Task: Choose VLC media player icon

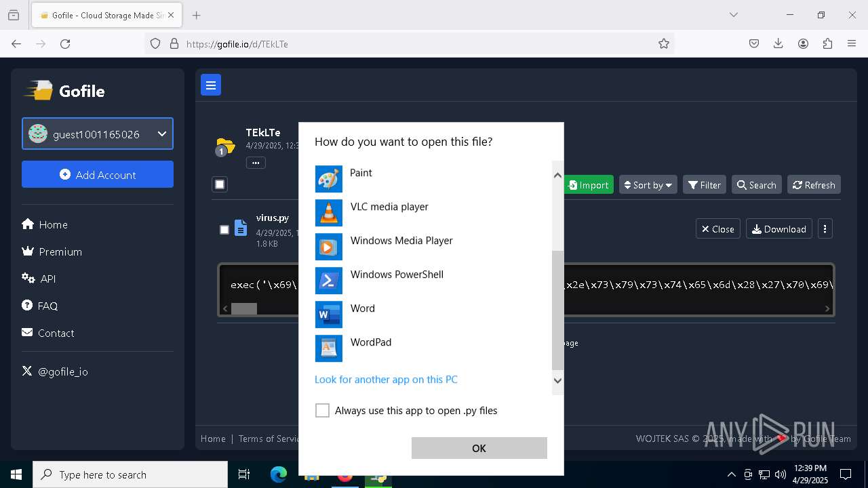Action: [329, 213]
